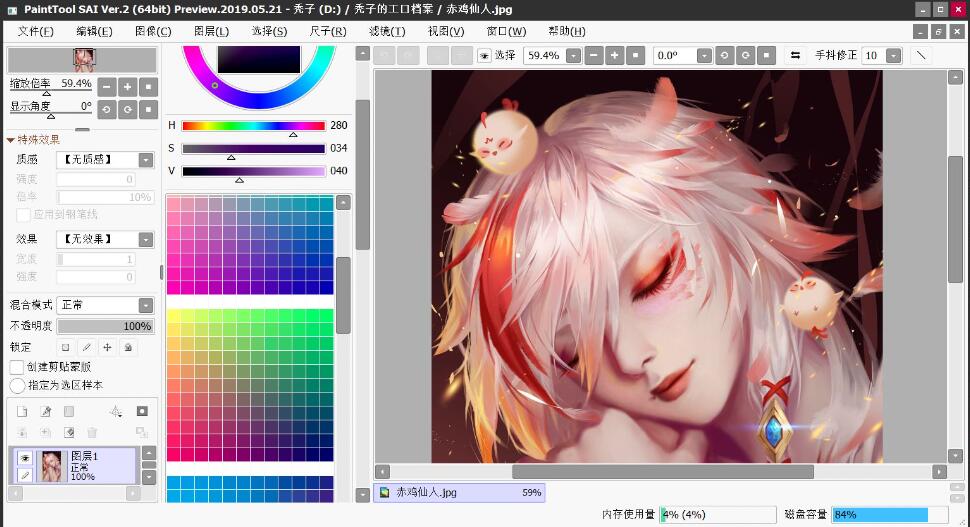This screenshot has width=970, height=527.
Task: Open the 尺子(R) menu
Action: (x=328, y=31)
